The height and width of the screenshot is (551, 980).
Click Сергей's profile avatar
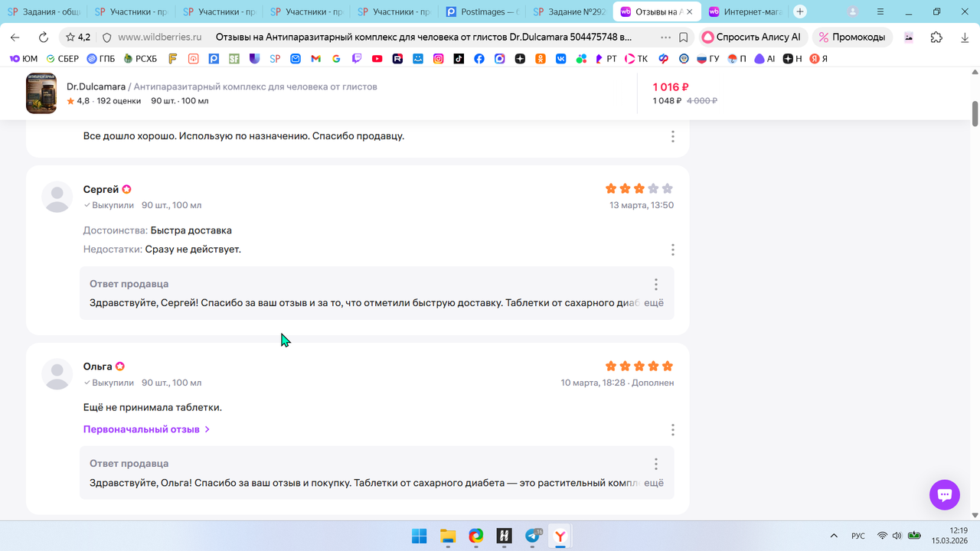pyautogui.click(x=57, y=197)
